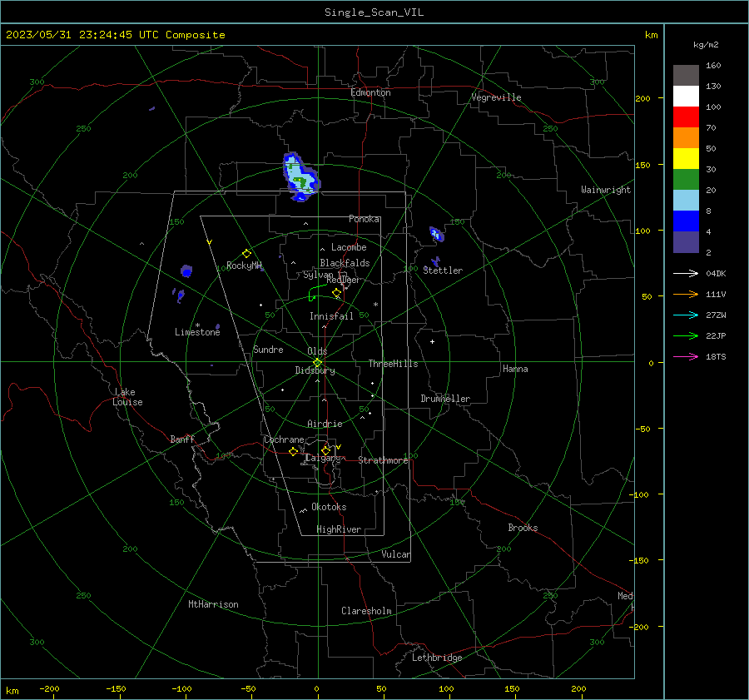Select the purple 2–4 legend swatch
The height and width of the screenshot is (700, 749).
(686, 241)
